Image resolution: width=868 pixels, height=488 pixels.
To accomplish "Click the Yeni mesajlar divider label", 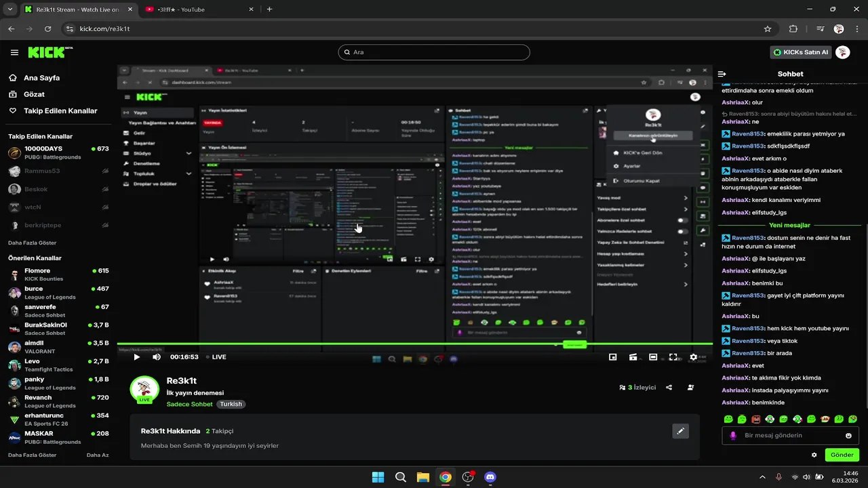I will click(789, 225).
